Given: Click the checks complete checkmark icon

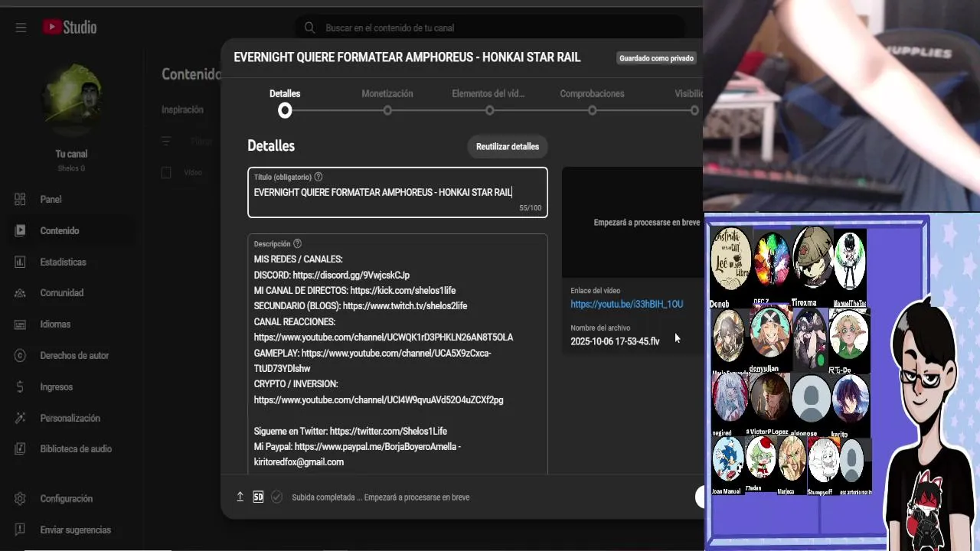Looking at the screenshot, I should pyautogui.click(x=276, y=497).
